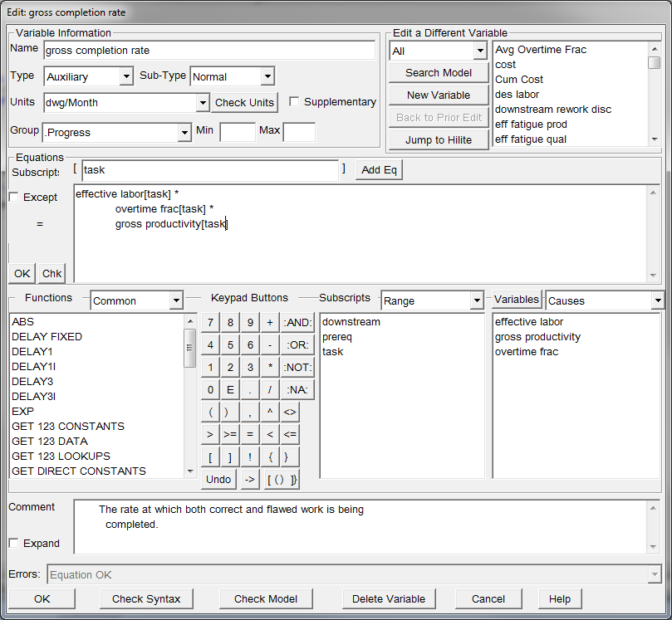Click the :AND: keypad button
This screenshot has width=672, height=620.
297,323
